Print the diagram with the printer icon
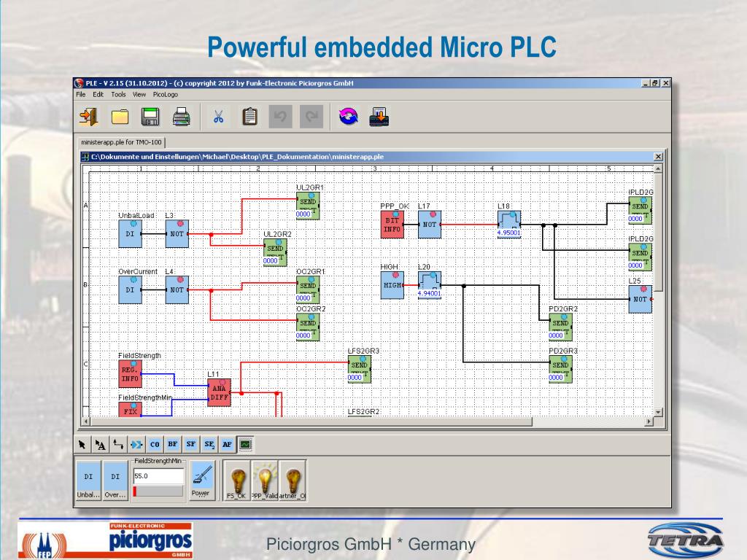747x560 pixels. coord(181,117)
